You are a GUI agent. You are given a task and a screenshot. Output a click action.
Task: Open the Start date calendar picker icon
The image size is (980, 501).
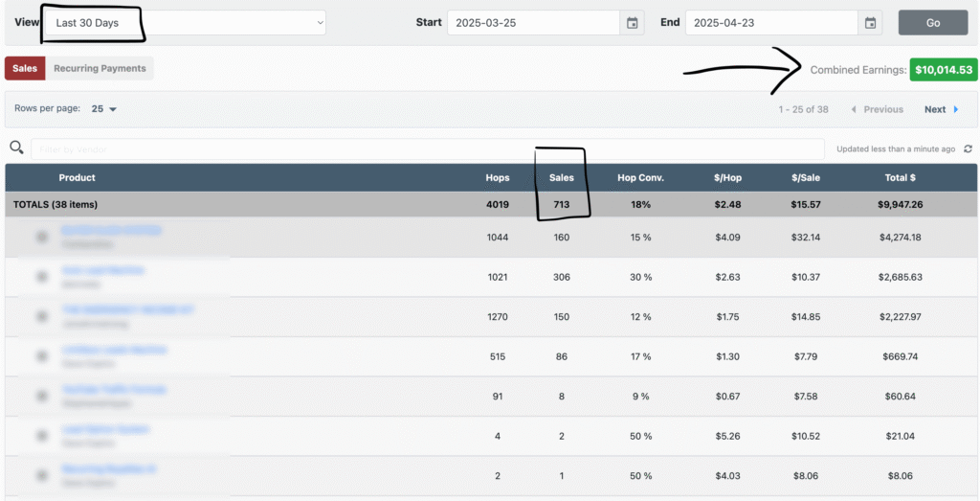pos(632,23)
